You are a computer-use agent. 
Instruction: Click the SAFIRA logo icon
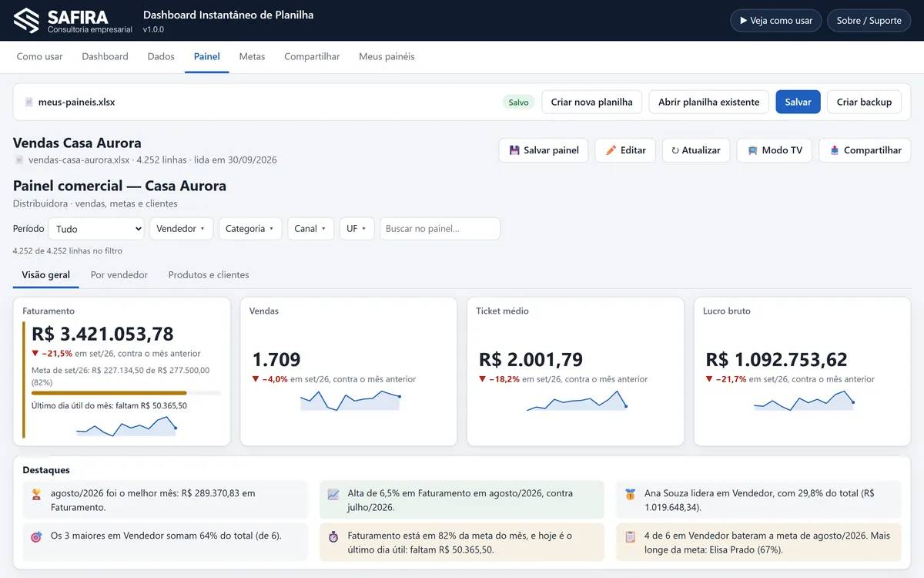click(26, 21)
